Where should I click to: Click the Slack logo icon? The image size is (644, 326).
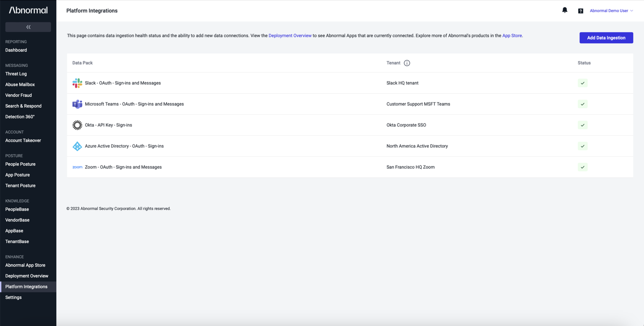point(77,83)
